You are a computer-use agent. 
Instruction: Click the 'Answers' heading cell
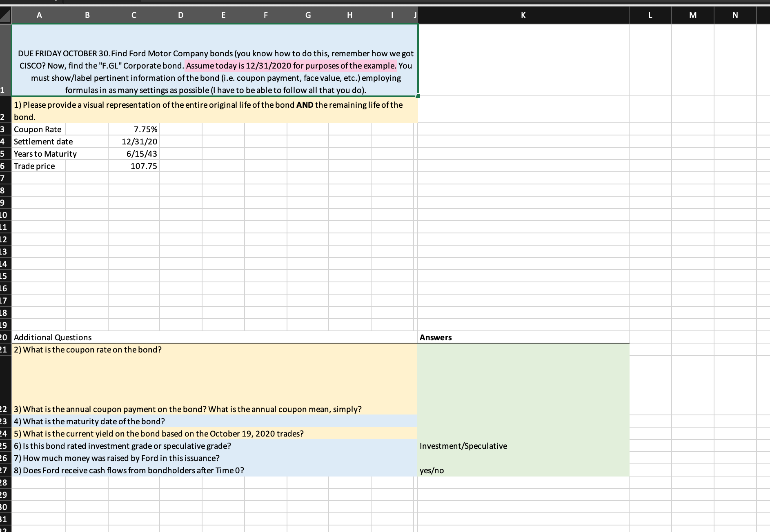pyautogui.click(x=523, y=337)
